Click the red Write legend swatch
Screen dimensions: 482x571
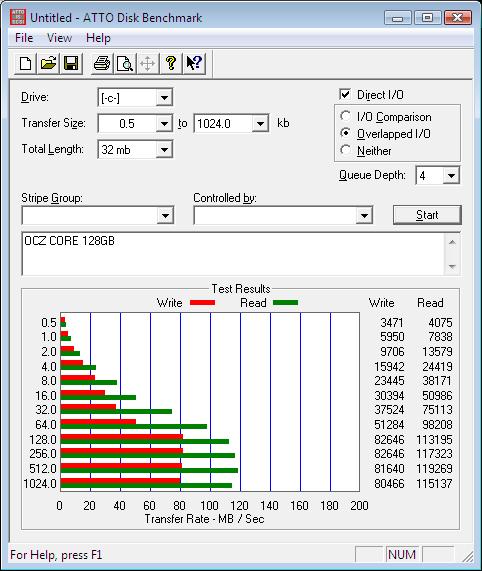202,303
